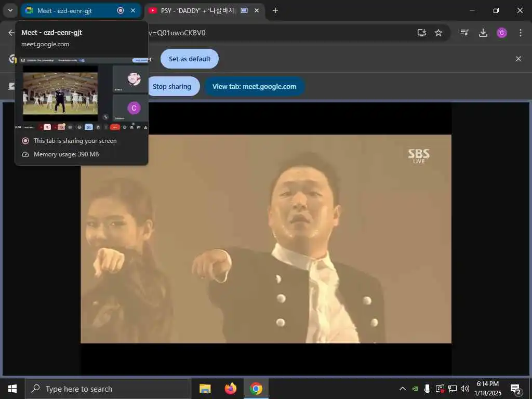The width and height of the screenshot is (532, 399).
Task: Go back to the previous page
Action: tap(11, 33)
